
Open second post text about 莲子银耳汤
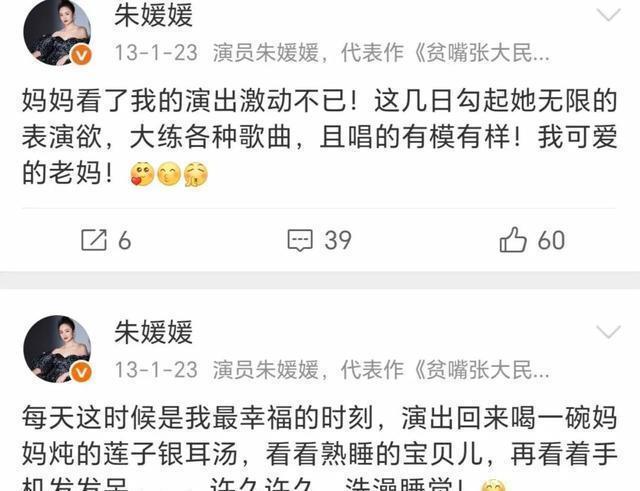[319, 448]
